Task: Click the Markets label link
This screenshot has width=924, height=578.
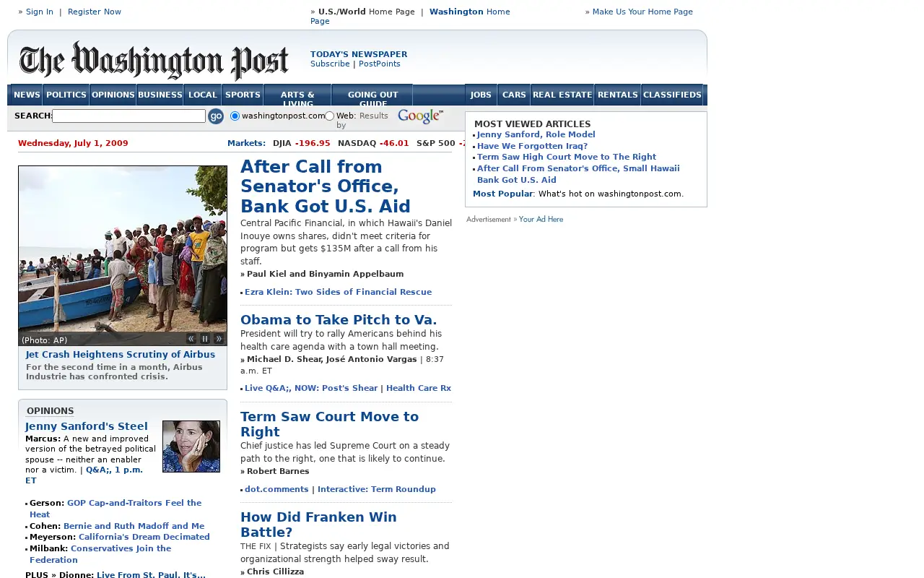Action: coord(246,143)
